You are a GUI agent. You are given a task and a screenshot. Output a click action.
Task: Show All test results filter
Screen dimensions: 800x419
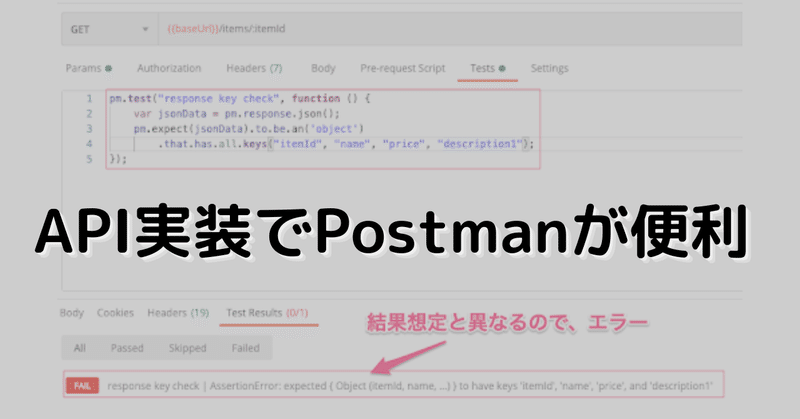(x=80, y=348)
